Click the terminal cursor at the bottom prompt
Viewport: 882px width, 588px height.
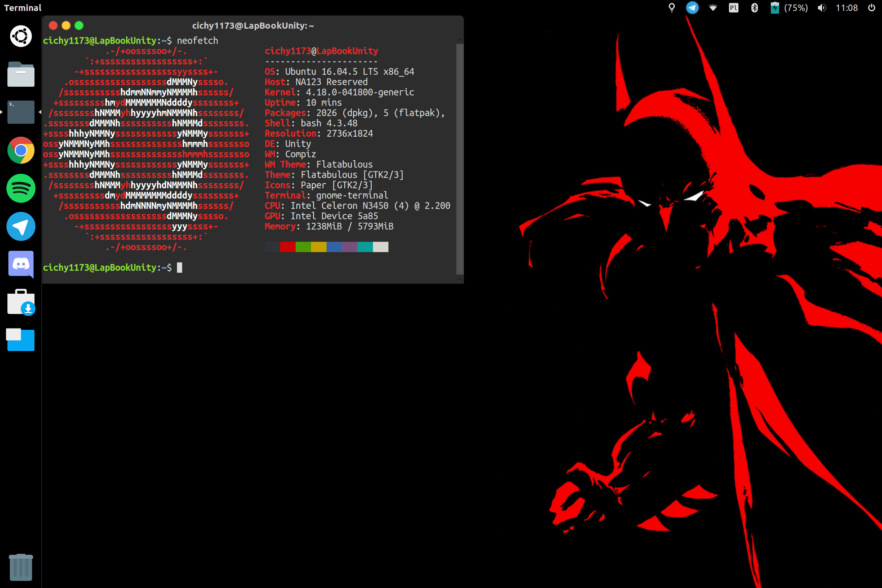[x=180, y=267]
